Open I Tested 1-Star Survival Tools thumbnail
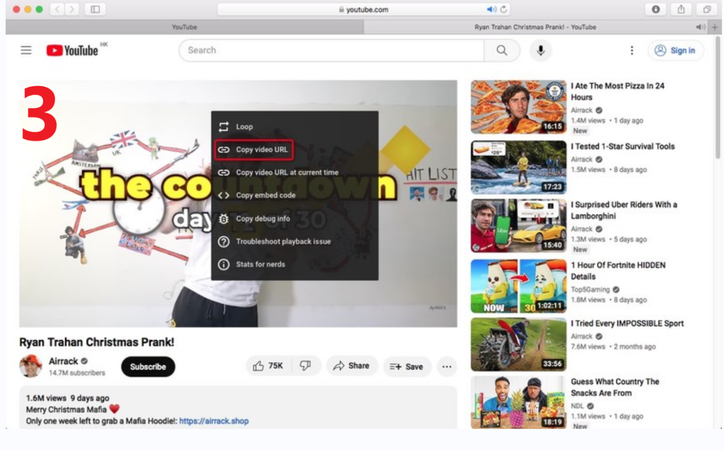724x450 pixels. pyautogui.click(x=519, y=167)
